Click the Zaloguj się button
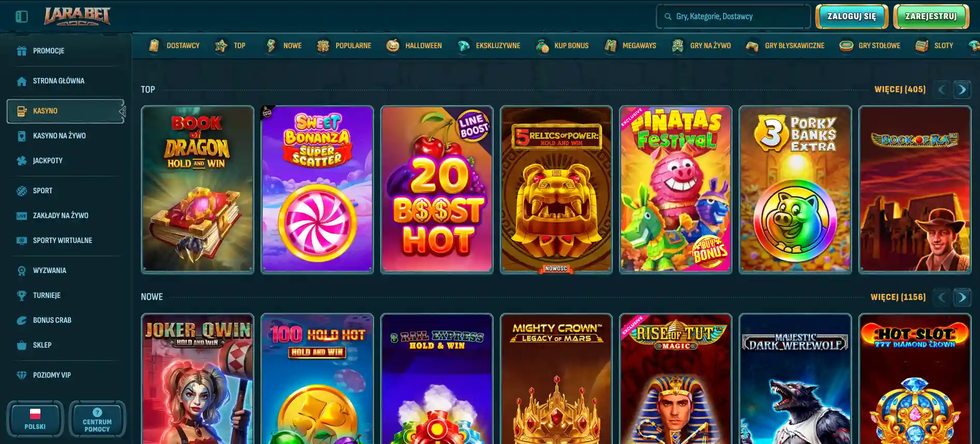Screen dimensions: 980x444 (852, 17)
